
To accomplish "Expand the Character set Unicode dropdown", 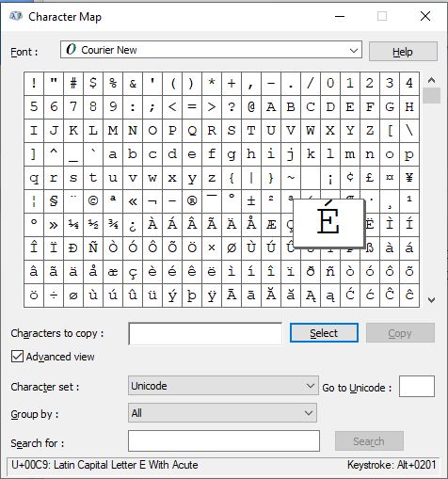I will 223,386.
